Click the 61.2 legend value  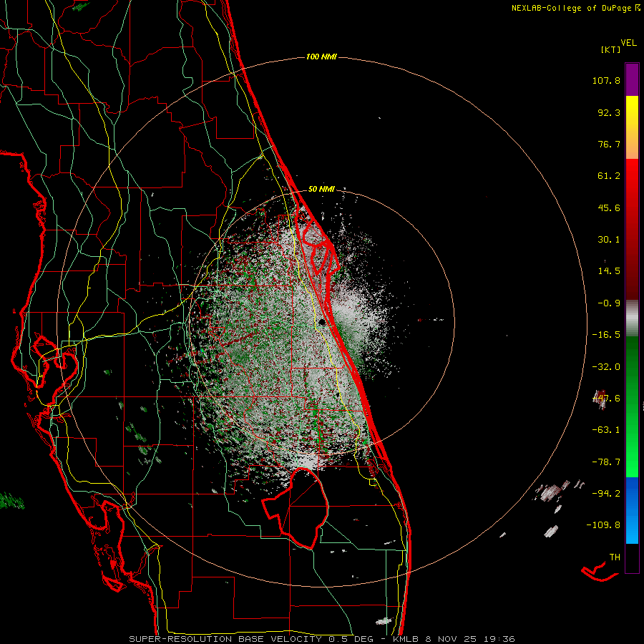[x=609, y=176]
